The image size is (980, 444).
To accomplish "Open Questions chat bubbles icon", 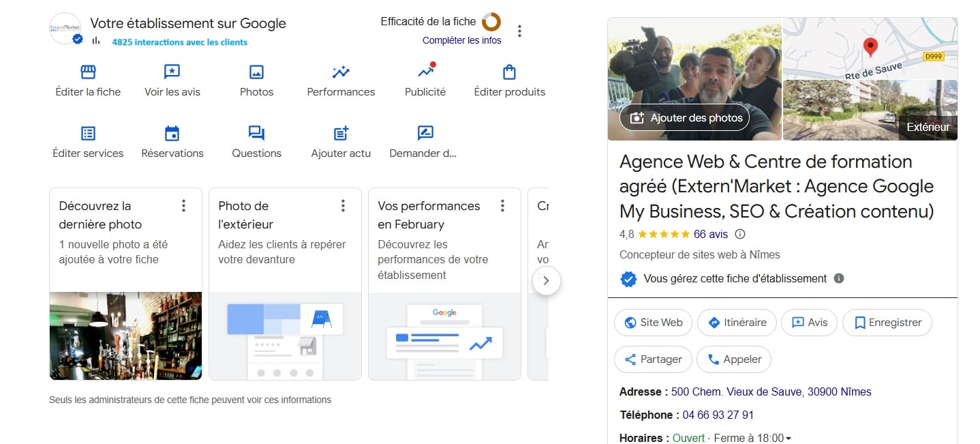I will pos(256,133).
